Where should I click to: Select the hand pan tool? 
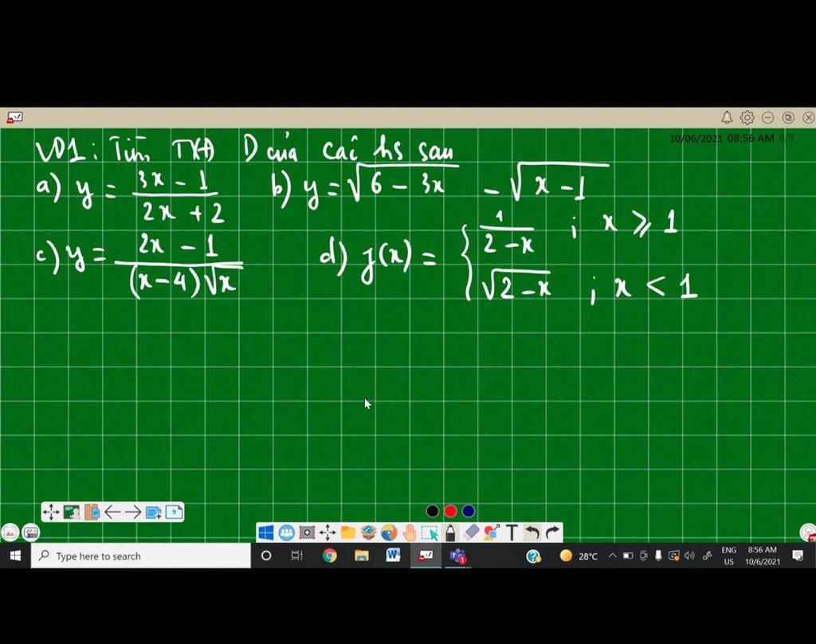click(410, 532)
